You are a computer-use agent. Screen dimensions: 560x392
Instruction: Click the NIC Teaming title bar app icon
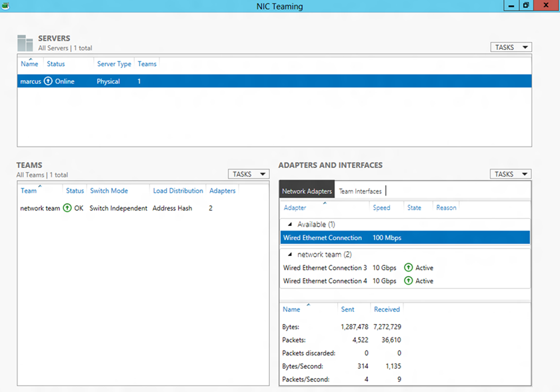pos(6,6)
